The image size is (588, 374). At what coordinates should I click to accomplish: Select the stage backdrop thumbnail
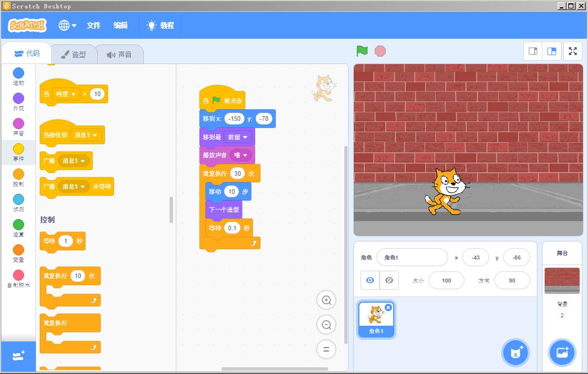[562, 280]
